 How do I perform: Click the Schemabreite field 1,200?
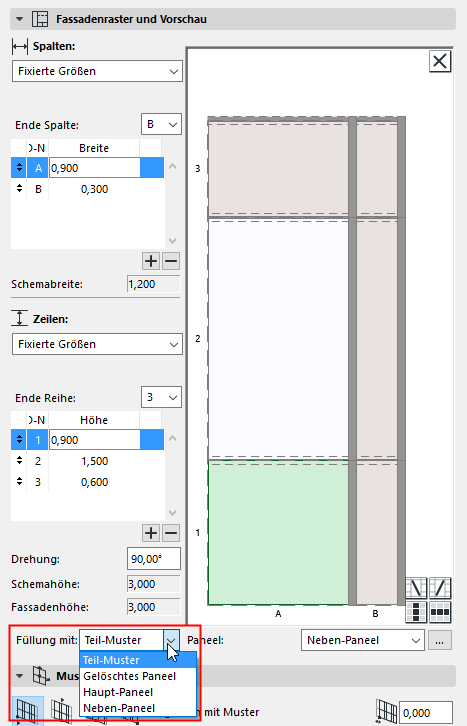[153, 284]
